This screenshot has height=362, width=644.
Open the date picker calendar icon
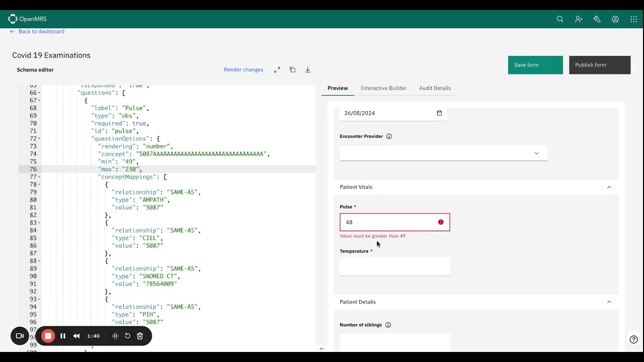pyautogui.click(x=439, y=113)
